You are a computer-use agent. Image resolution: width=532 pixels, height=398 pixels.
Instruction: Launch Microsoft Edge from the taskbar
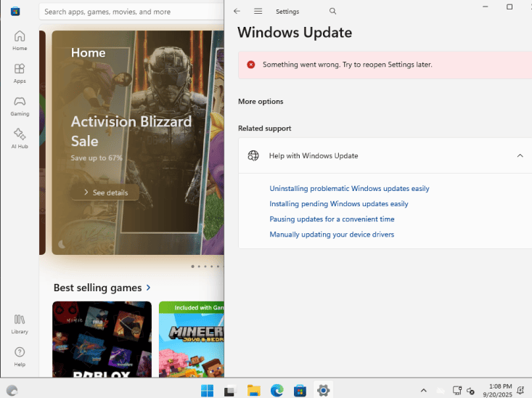(277, 391)
